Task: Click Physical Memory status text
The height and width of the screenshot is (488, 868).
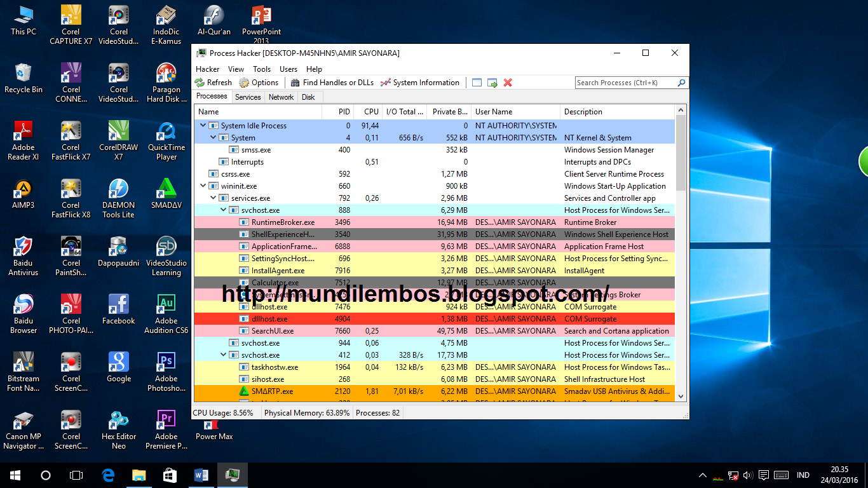Action: [307, 413]
